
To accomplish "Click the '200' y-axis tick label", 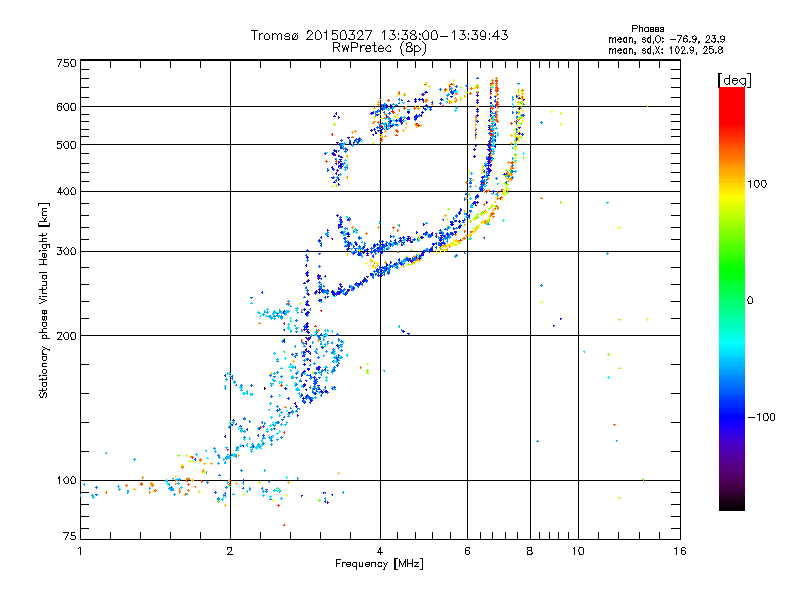I will tap(67, 336).
